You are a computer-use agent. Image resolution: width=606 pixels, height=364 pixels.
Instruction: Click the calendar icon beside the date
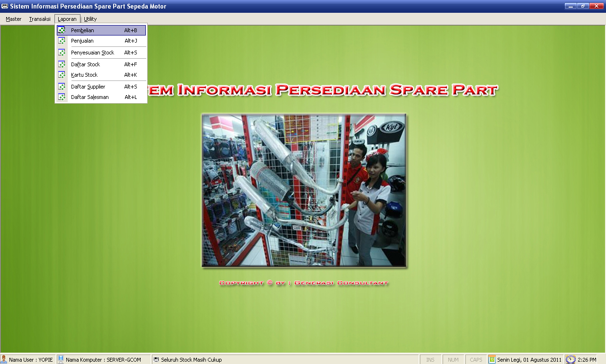492,360
